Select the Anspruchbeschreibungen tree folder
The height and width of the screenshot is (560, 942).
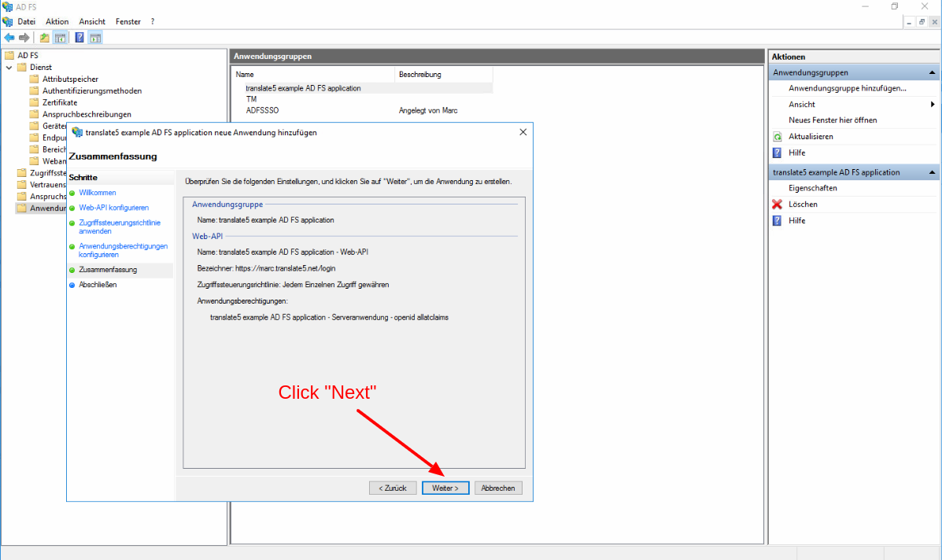tap(87, 114)
